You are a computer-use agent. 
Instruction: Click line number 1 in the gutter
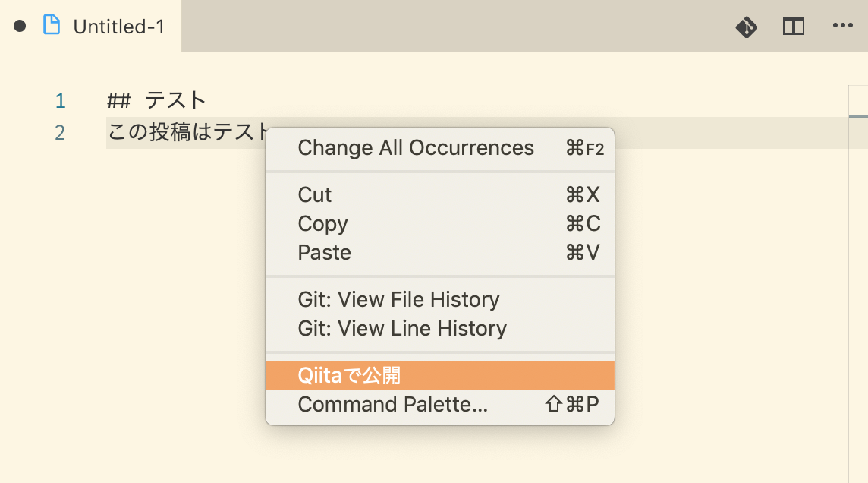(60, 100)
